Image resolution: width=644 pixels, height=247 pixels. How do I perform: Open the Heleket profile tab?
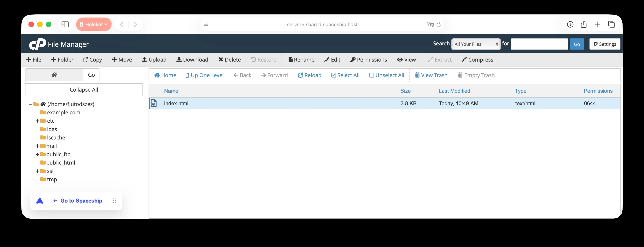[94, 24]
